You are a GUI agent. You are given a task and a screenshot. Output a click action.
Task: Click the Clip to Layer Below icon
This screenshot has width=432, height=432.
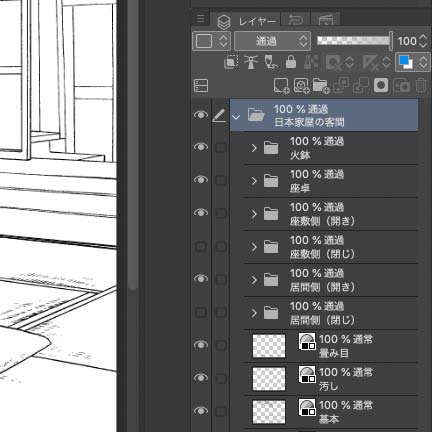(231, 62)
